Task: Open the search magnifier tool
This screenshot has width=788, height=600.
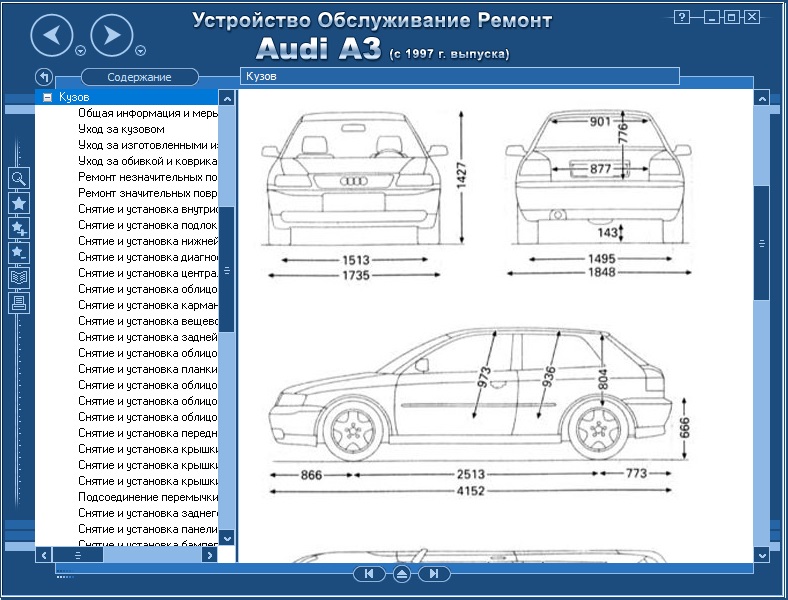Action: [19, 178]
